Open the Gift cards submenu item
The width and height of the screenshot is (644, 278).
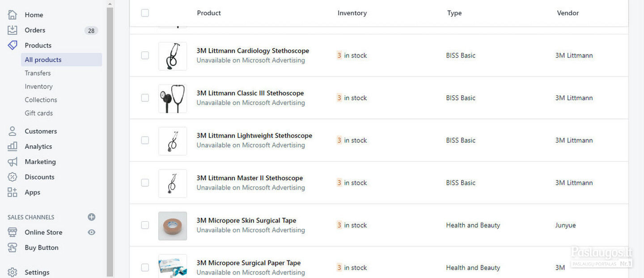pos(38,113)
